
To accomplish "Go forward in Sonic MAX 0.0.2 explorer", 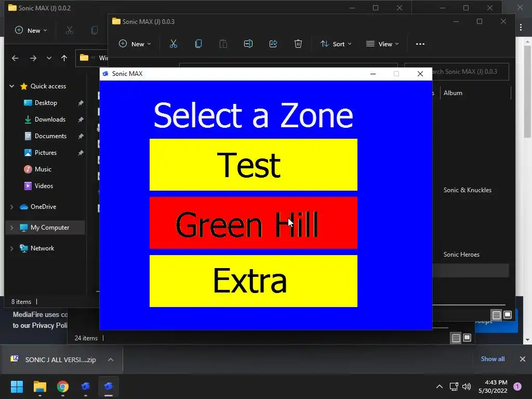I will [x=33, y=58].
